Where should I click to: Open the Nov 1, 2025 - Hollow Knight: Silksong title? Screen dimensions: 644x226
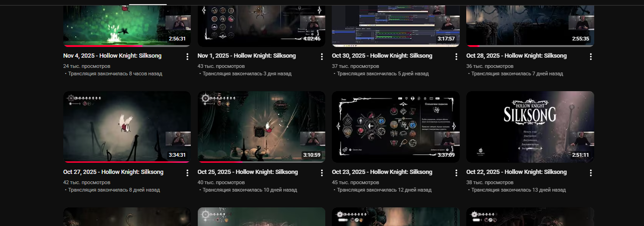(x=247, y=56)
